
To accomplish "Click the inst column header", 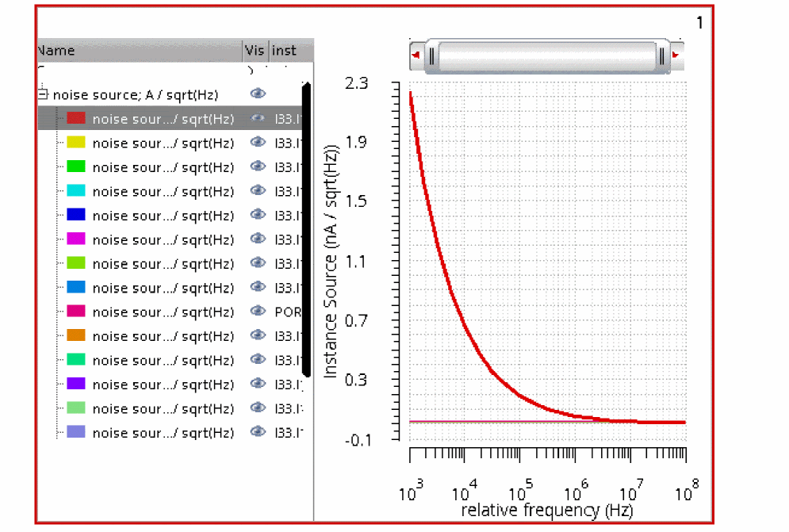I will (291, 50).
